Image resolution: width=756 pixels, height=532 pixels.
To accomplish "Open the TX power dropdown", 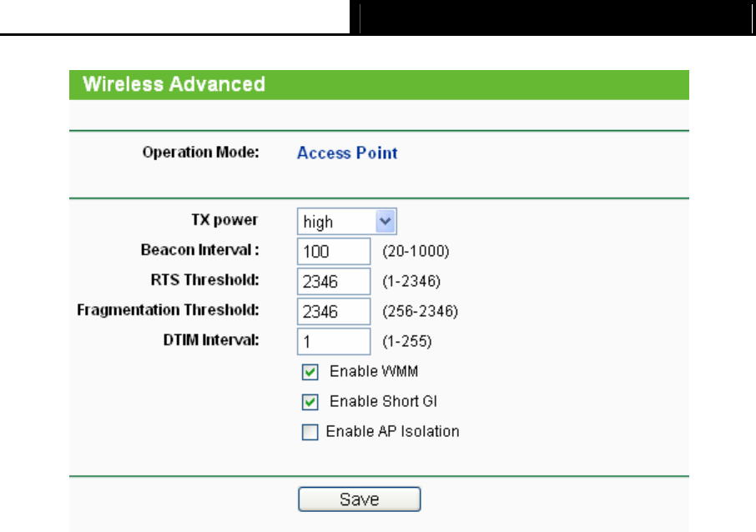I will [x=346, y=222].
